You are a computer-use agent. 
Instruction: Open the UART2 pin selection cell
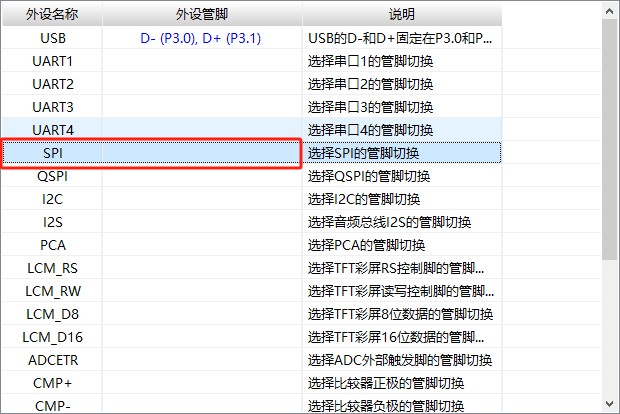coord(202,84)
